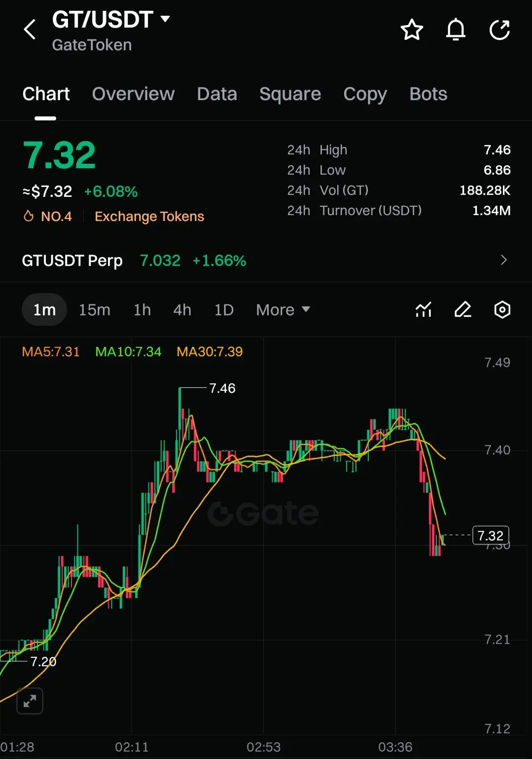
Task: Select the 1m timeframe
Action: pyautogui.click(x=44, y=309)
